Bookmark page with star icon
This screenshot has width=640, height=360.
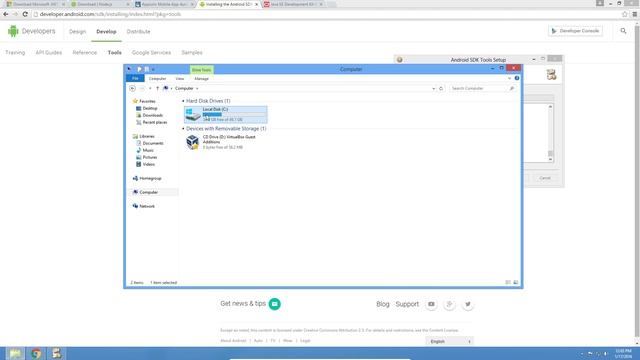pos(624,14)
